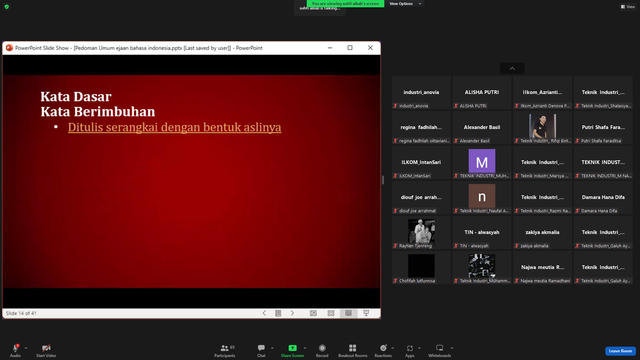Switch PowerPoint to Slide Sorter view
Image resolution: width=640 pixels, height=360 pixels.
[331, 313]
